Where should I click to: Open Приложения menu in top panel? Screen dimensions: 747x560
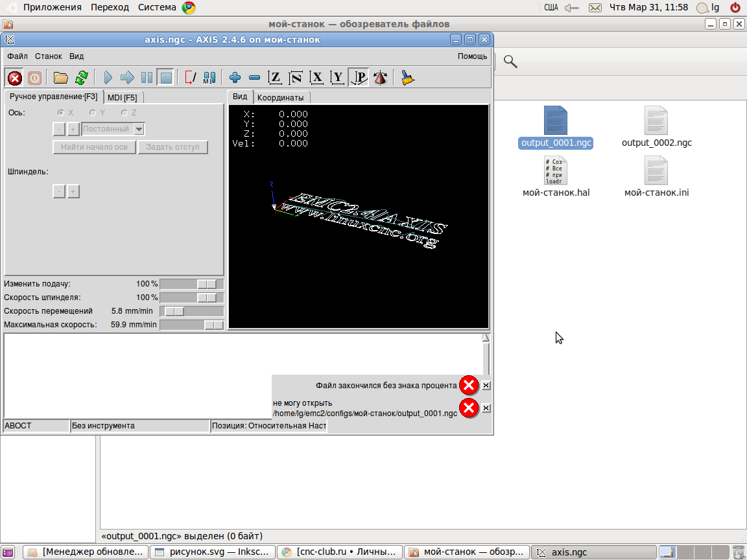coord(53,7)
